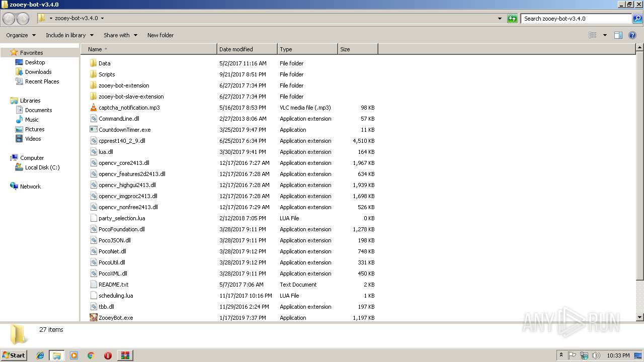The height and width of the screenshot is (362, 644).
Task: Click the Start button
Action: pyautogui.click(x=14, y=355)
